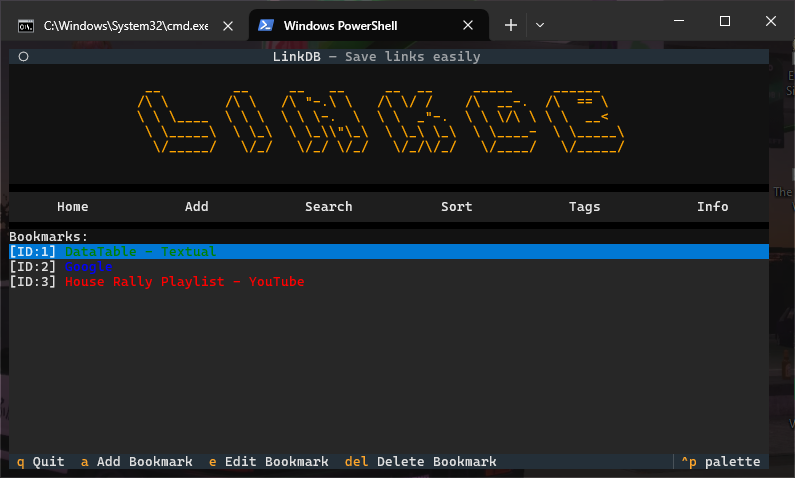Open the Home menu item

tap(73, 206)
